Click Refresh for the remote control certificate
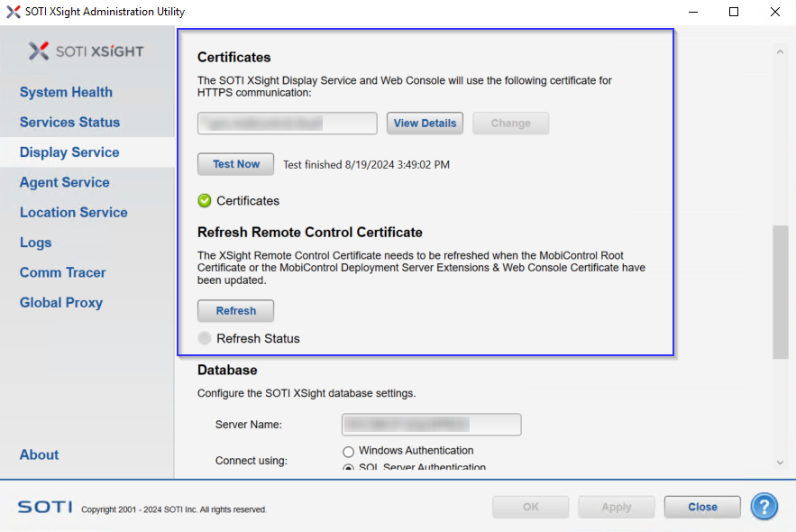796x532 pixels. pyautogui.click(x=235, y=311)
